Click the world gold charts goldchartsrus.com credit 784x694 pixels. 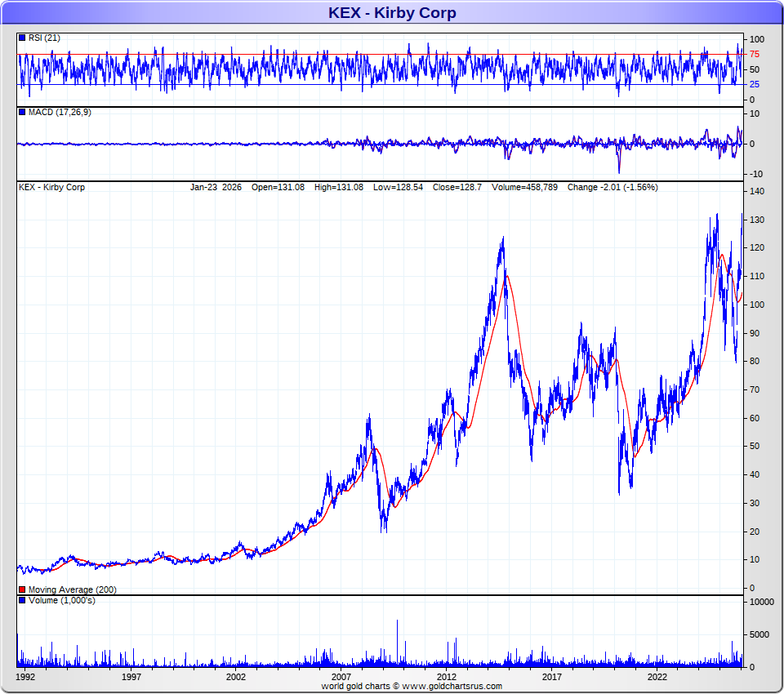coord(412,686)
